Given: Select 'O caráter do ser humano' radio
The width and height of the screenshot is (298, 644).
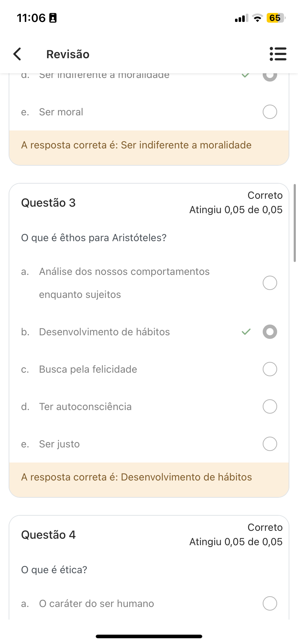Looking at the screenshot, I should pos(270,603).
